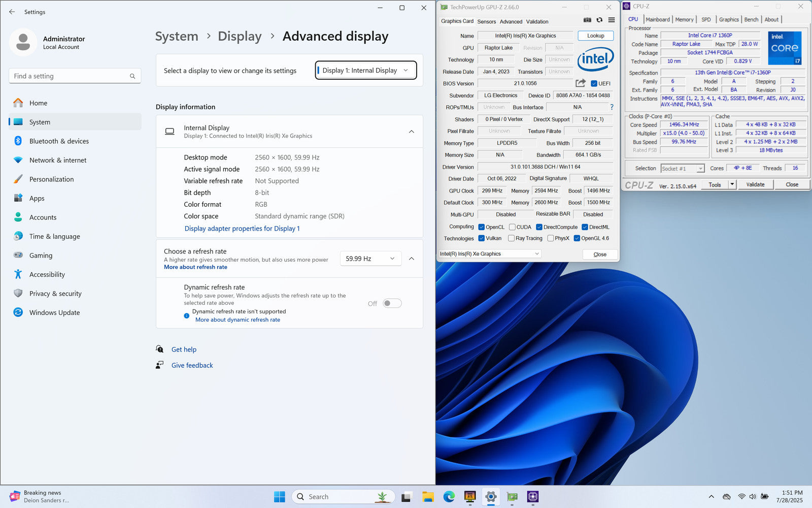Click the Find a setting search box
The image size is (812, 508).
point(71,76)
